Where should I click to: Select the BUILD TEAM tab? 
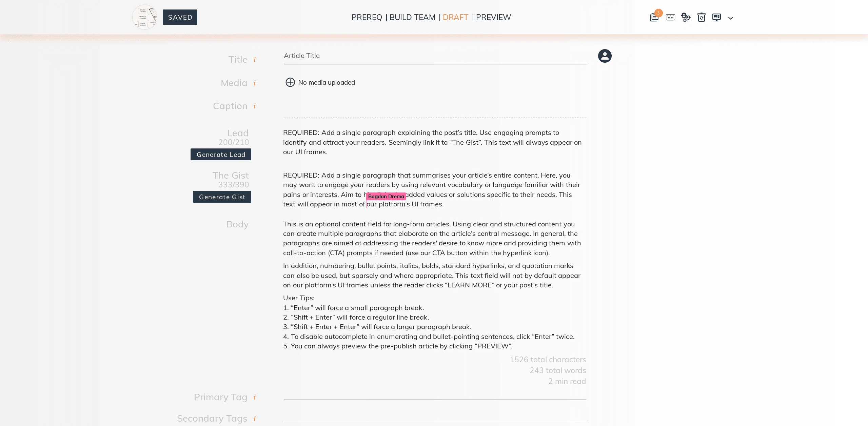(x=412, y=17)
